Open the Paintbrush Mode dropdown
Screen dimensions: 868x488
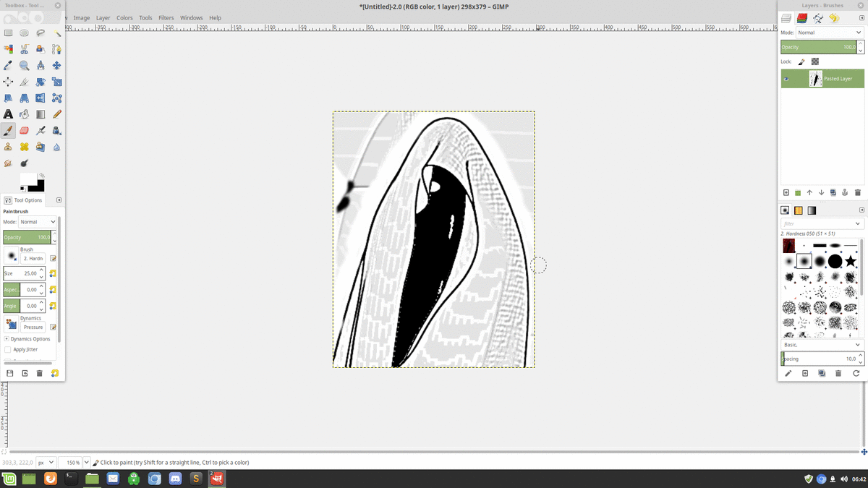pos(38,222)
